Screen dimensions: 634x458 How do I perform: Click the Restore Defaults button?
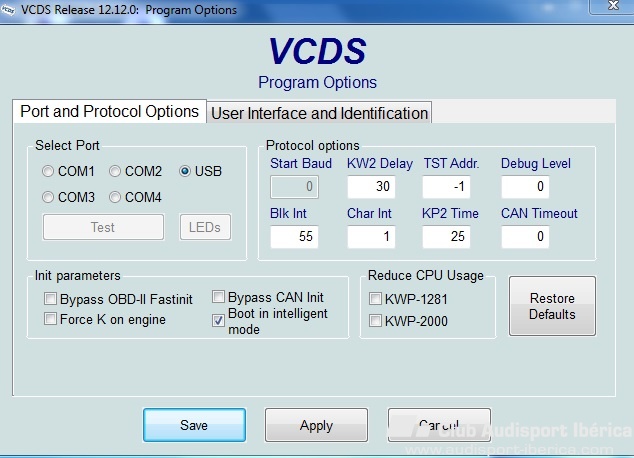coord(552,306)
